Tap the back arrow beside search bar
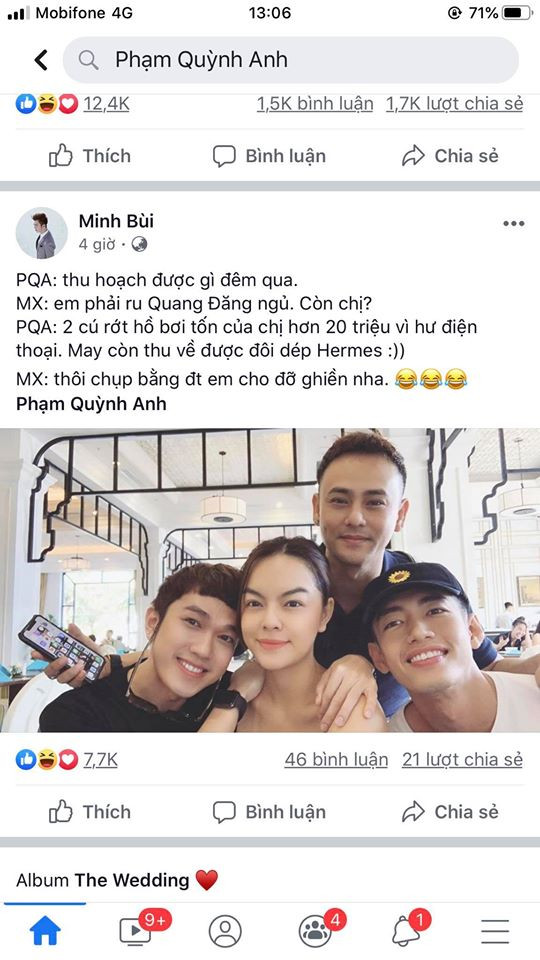Image resolution: width=540 pixels, height=960 pixels. click(x=41, y=60)
